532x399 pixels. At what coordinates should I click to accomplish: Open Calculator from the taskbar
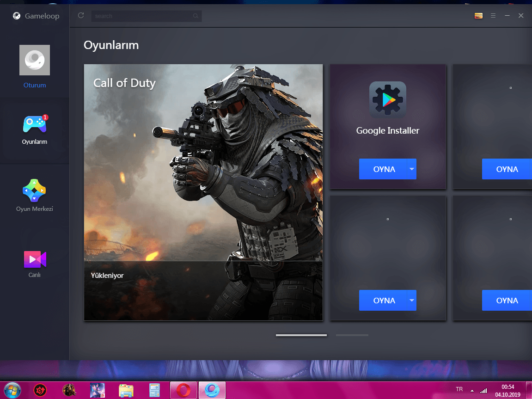(154, 390)
